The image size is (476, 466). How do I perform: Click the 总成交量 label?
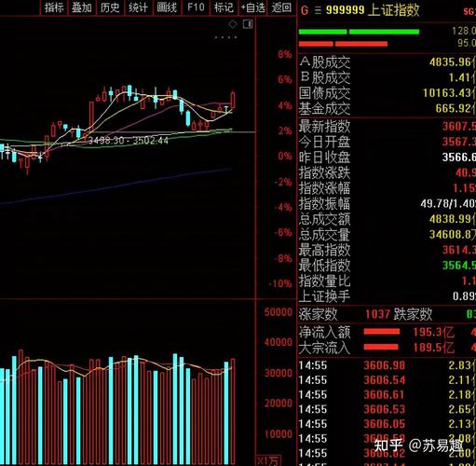pyautogui.click(x=324, y=235)
